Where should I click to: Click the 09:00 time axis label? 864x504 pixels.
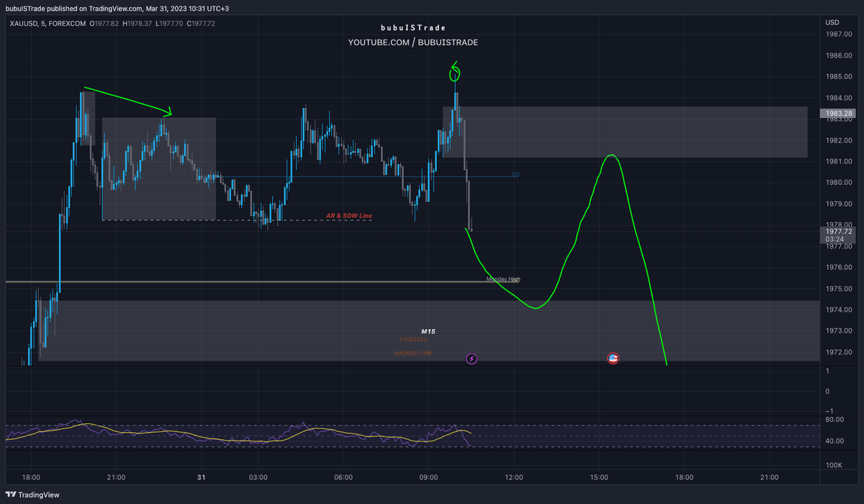(428, 477)
